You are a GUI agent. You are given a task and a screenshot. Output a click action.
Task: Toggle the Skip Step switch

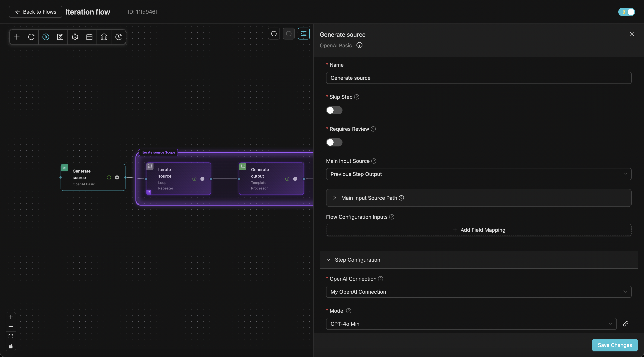pyautogui.click(x=334, y=110)
